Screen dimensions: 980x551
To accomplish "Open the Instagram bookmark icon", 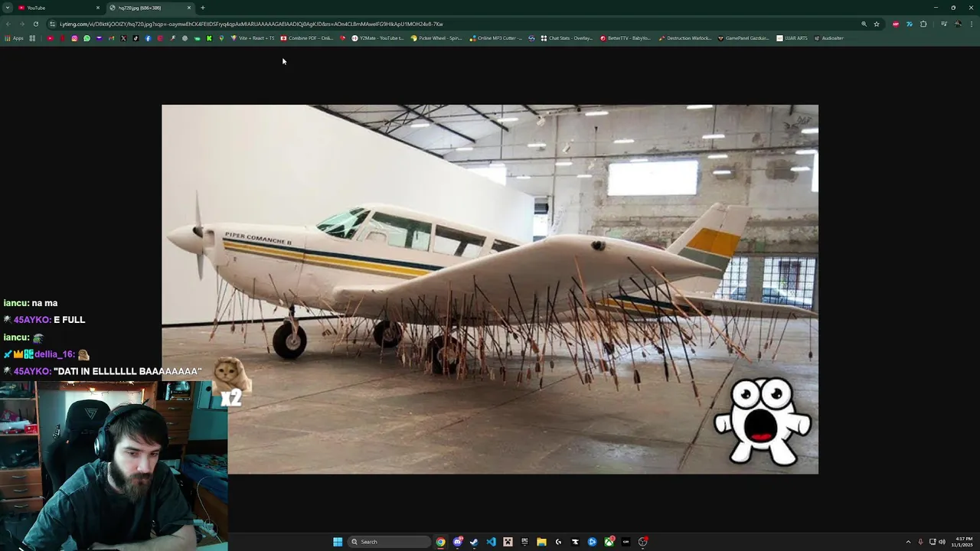I will tap(74, 38).
